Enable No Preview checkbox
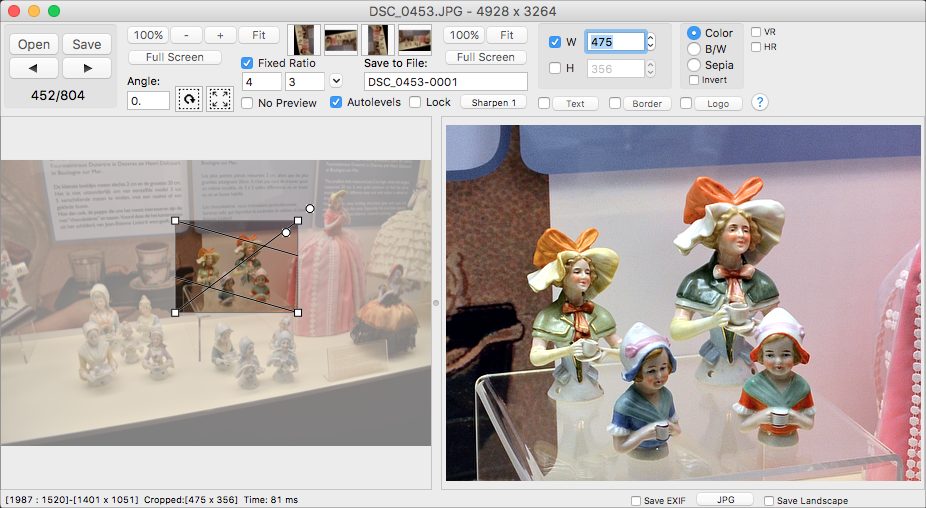This screenshot has height=508, width=926. [247, 103]
